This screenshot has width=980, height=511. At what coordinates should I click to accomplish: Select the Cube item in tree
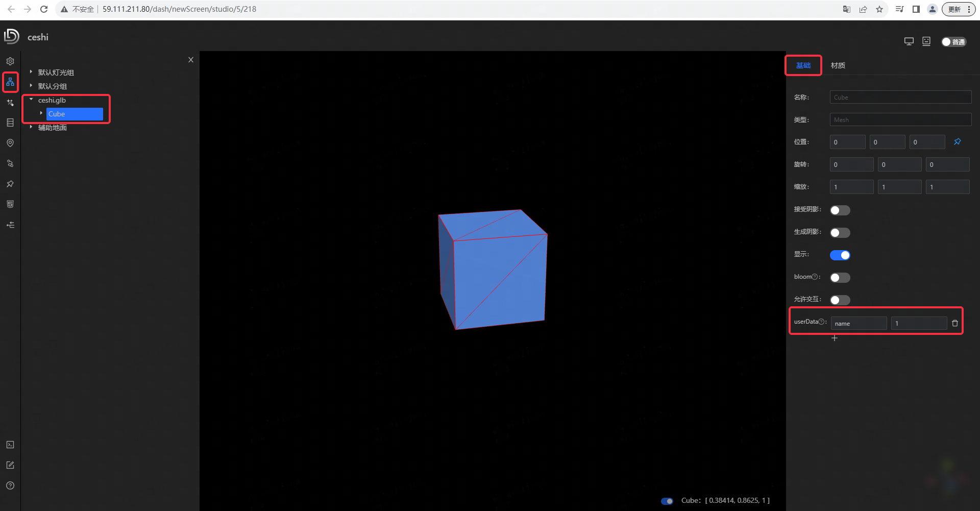pos(74,114)
